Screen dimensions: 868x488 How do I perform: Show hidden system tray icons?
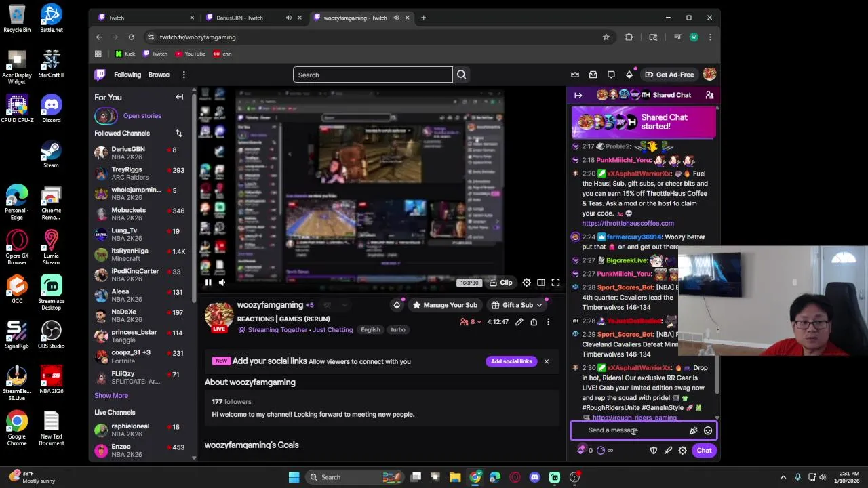(783, 477)
